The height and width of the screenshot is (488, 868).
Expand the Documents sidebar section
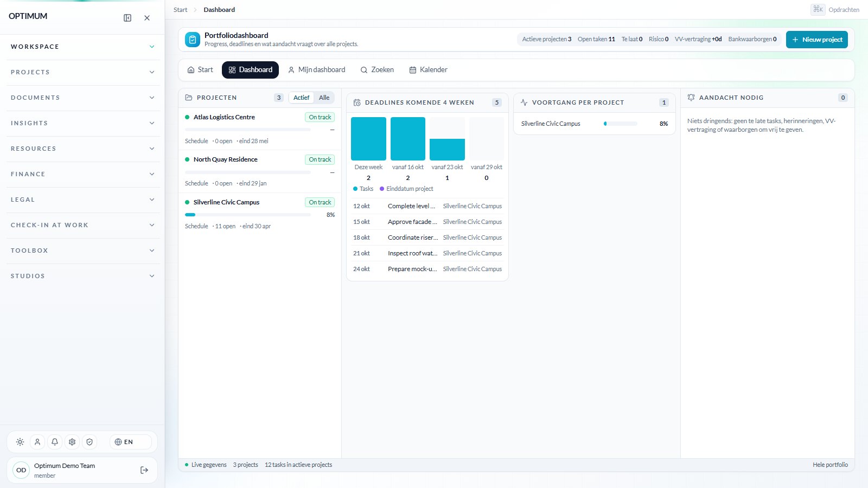pos(82,98)
